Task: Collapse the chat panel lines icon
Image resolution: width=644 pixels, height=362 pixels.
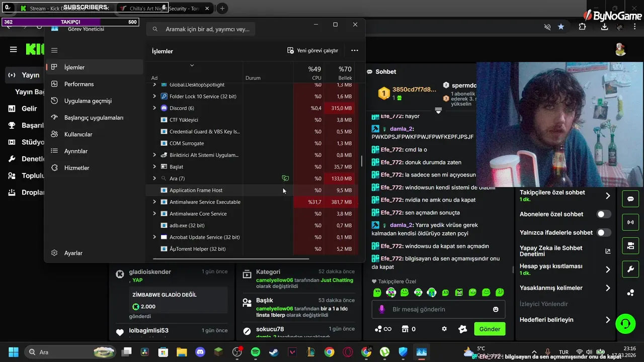Action: [438, 110]
